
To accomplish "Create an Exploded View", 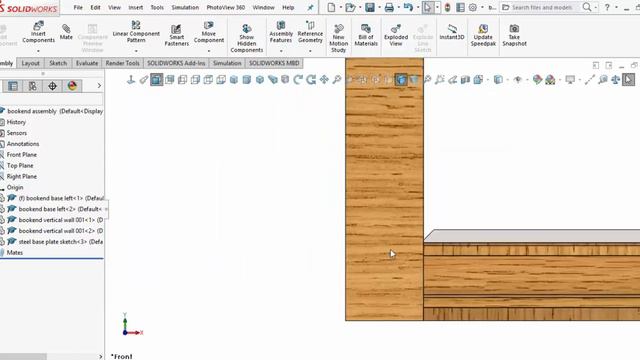I will coord(396,35).
